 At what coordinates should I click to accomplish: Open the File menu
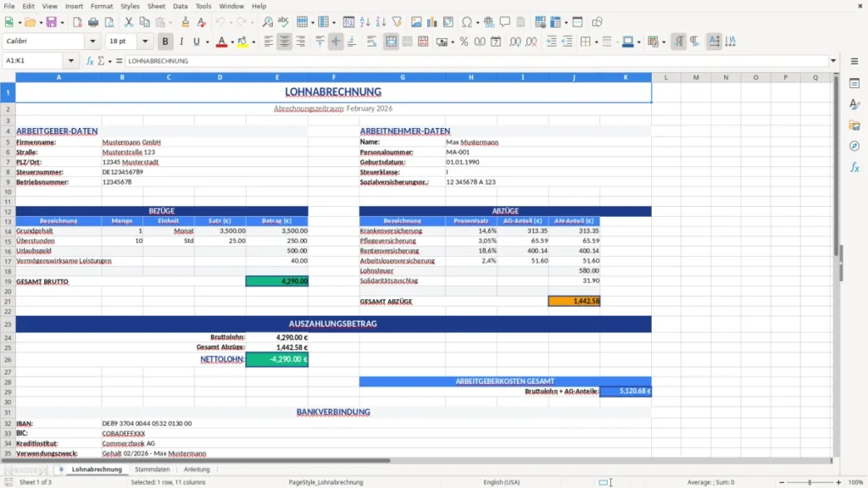click(9, 6)
